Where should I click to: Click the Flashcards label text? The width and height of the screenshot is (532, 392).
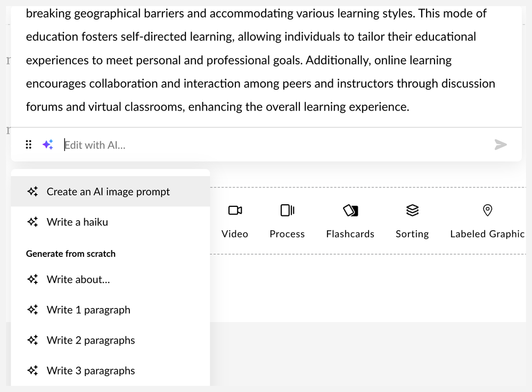[350, 234]
